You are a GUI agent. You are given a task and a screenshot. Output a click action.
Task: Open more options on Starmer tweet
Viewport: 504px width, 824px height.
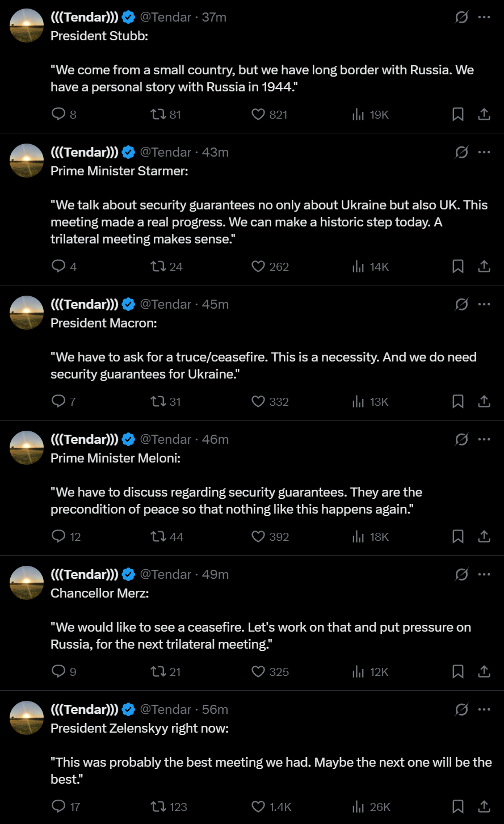(x=484, y=153)
